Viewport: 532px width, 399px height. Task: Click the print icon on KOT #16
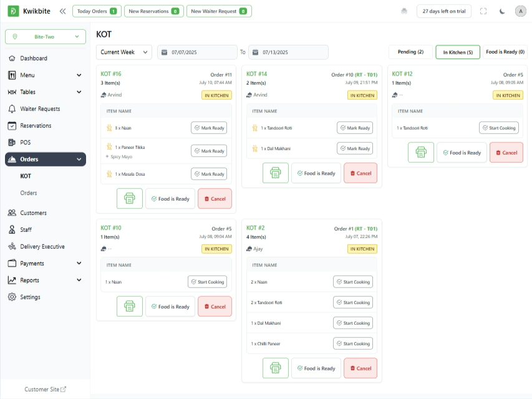click(130, 199)
